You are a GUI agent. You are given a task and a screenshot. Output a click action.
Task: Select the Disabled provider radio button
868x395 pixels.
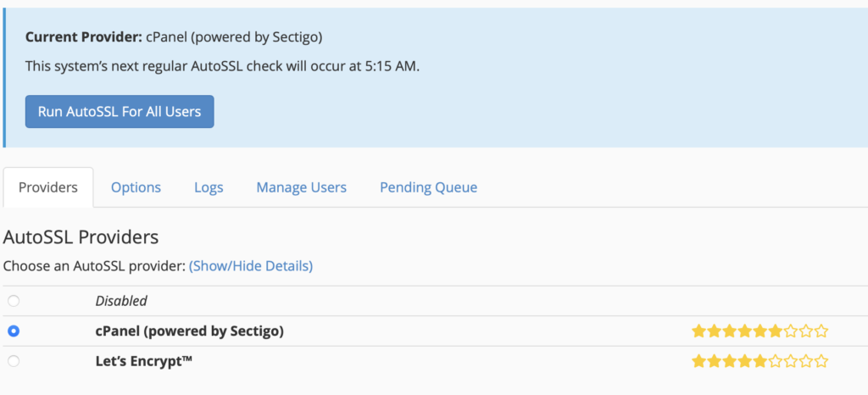pos(14,301)
